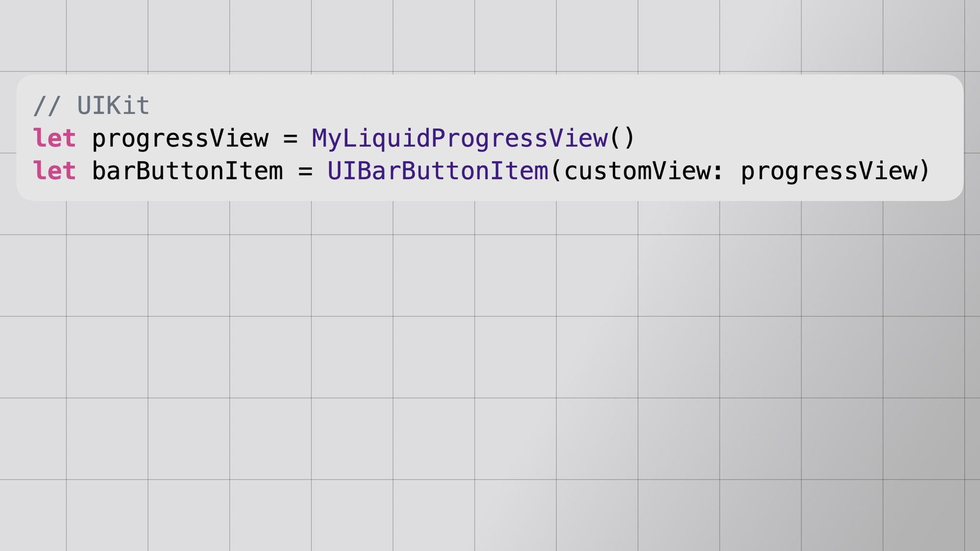This screenshot has height=551, width=980.
Task: Click the customView: parameter label
Action: pos(644,171)
